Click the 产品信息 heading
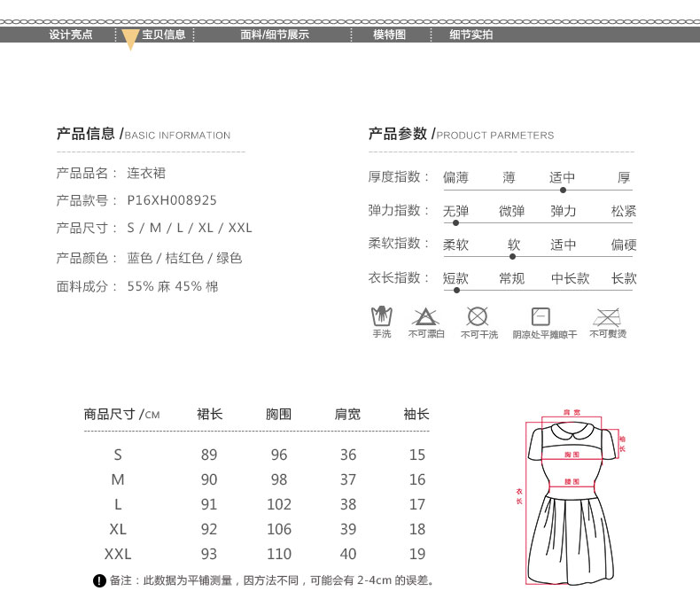 (x=86, y=134)
